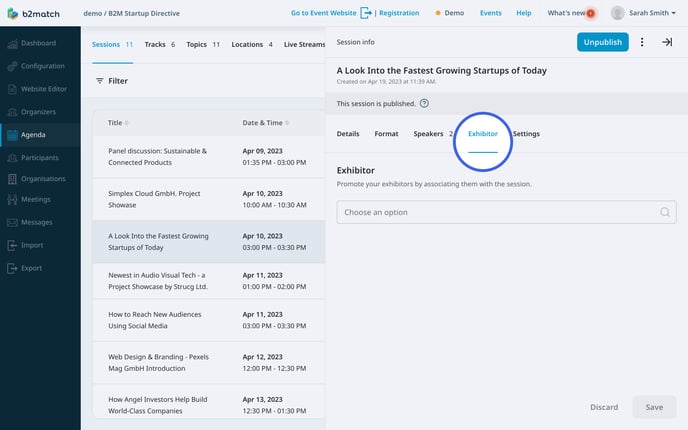Screen dimensions: 688x430
Task: Click the What's new red badge
Action: 591,13
